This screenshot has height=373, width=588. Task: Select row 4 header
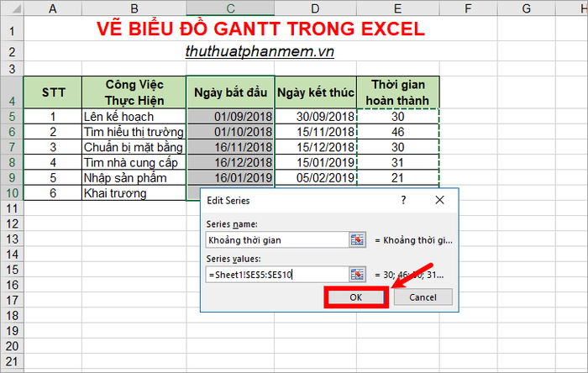(x=12, y=92)
